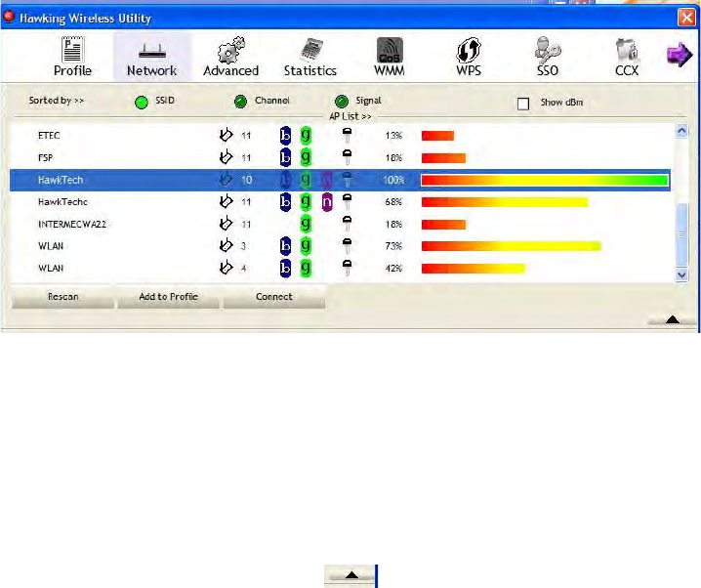This screenshot has height=588, width=701.
Task: Sort AP list by Signal
Action: pos(342,102)
